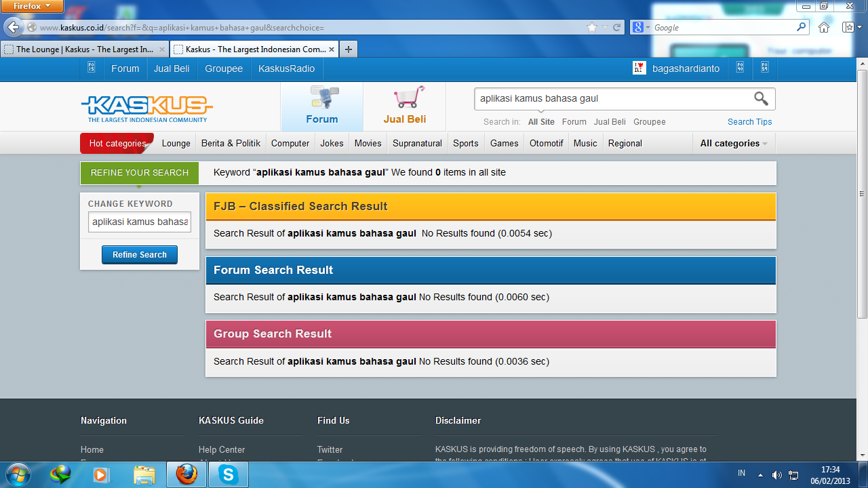Click the icon just right of bagashardianto
868x488 pixels.
740,68
